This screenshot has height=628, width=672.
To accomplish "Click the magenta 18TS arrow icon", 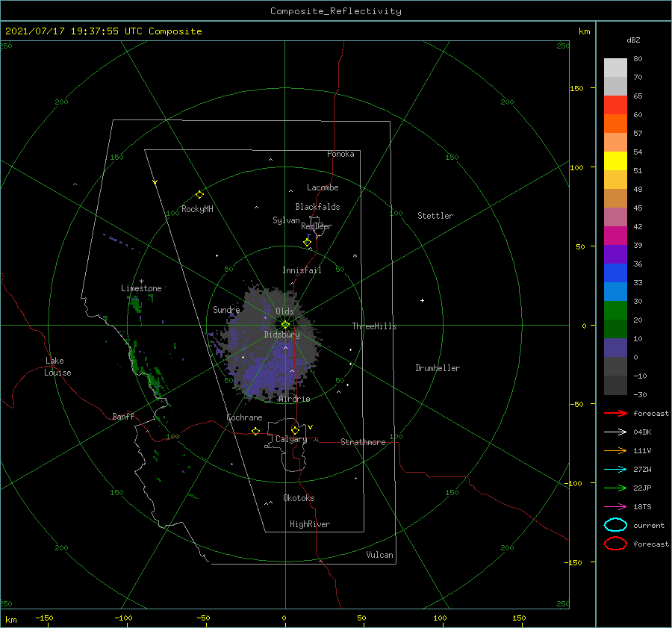I will coord(615,507).
